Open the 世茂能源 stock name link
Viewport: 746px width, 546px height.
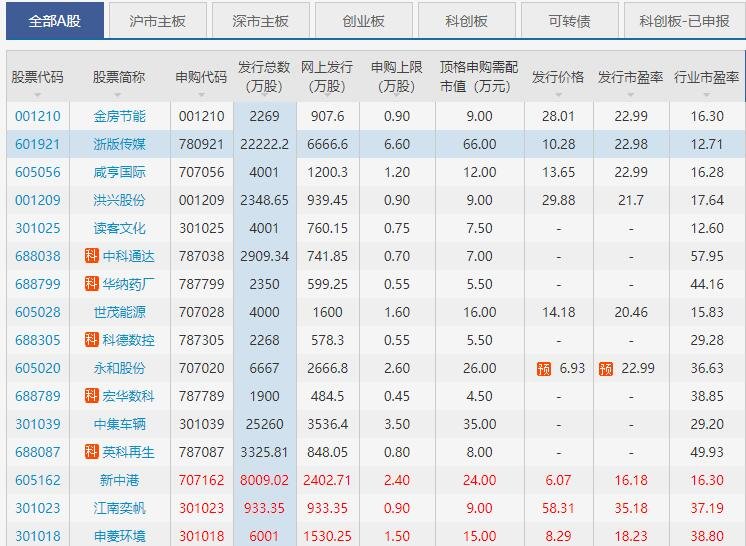tap(119, 312)
